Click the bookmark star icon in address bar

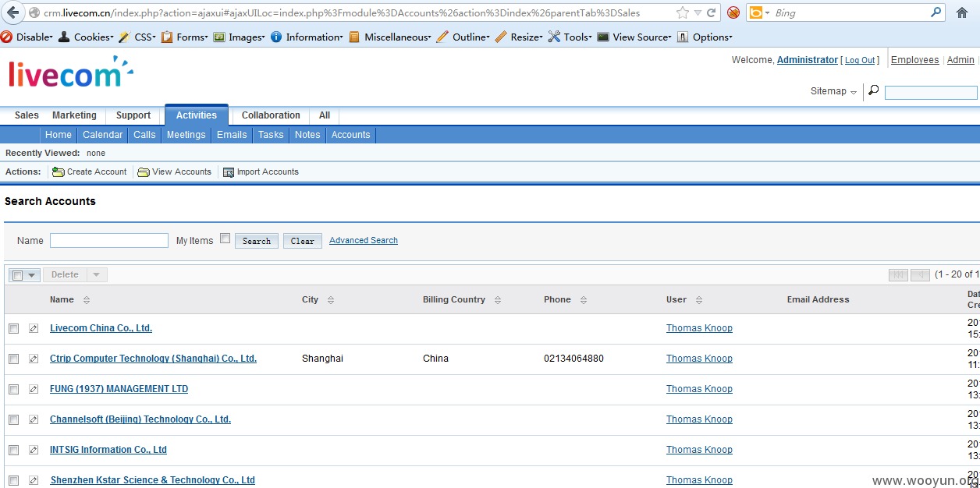click(683, 12)
